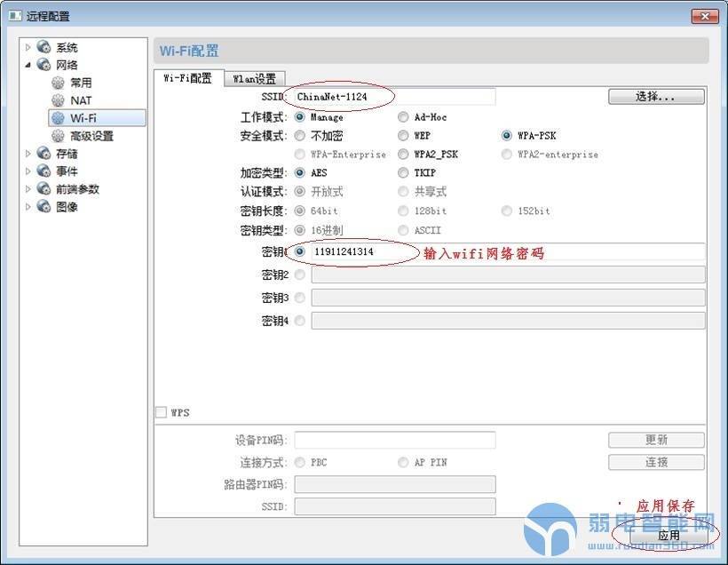Viewport: 728px width, 565px height.
Task: Expand the 前端参数 tree node arrow
Action: 28,189
